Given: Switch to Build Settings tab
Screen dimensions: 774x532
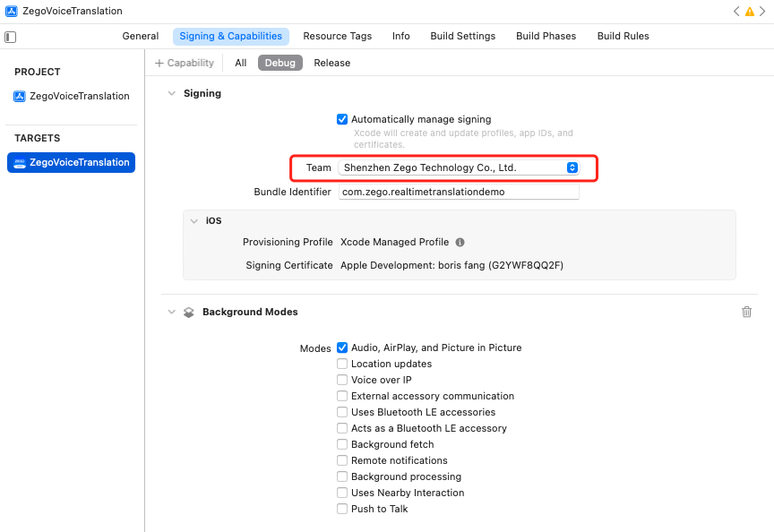Looking at the screenshot, I should click(462, 36).
